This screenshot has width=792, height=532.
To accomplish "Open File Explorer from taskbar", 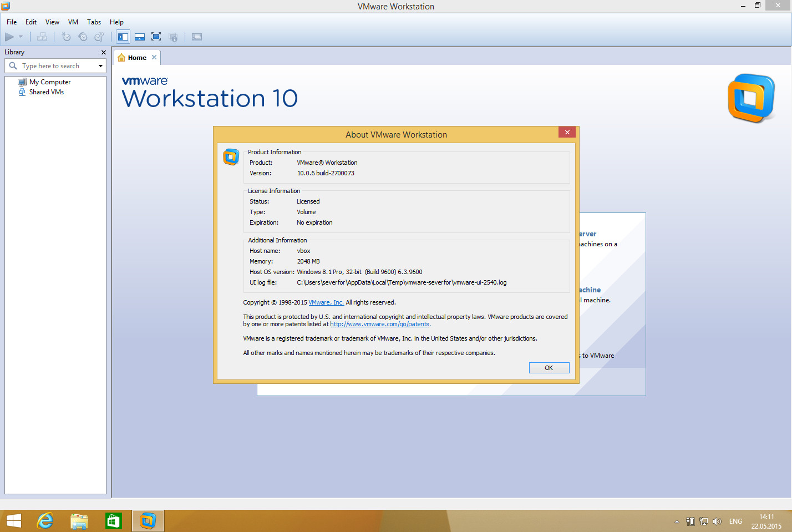I will pos(79,521).
